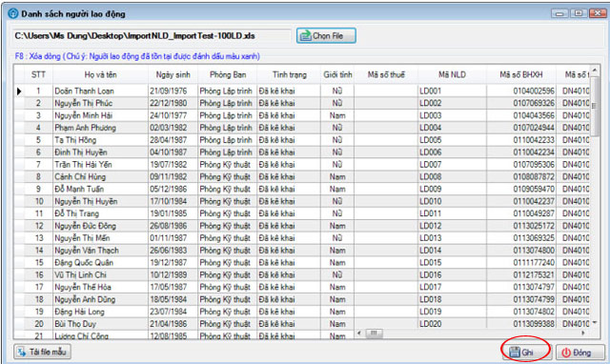610x364 pixels.
Task: Click the row pointer arrow at row 1
Action: coord(19,91)
